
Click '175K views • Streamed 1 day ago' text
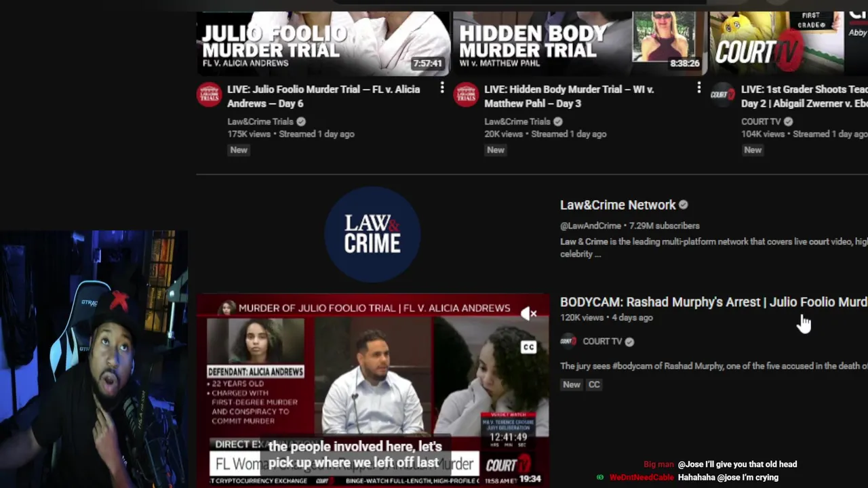[291, 134]
